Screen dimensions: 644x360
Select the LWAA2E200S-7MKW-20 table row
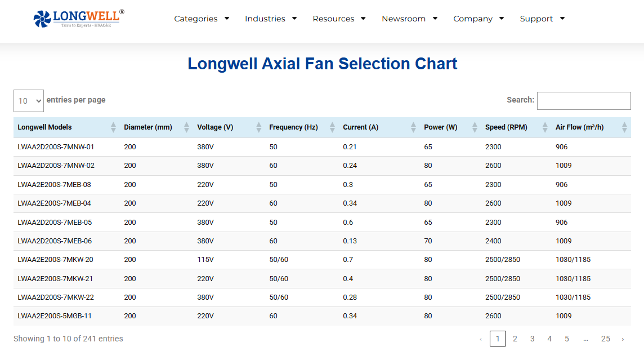55,260
